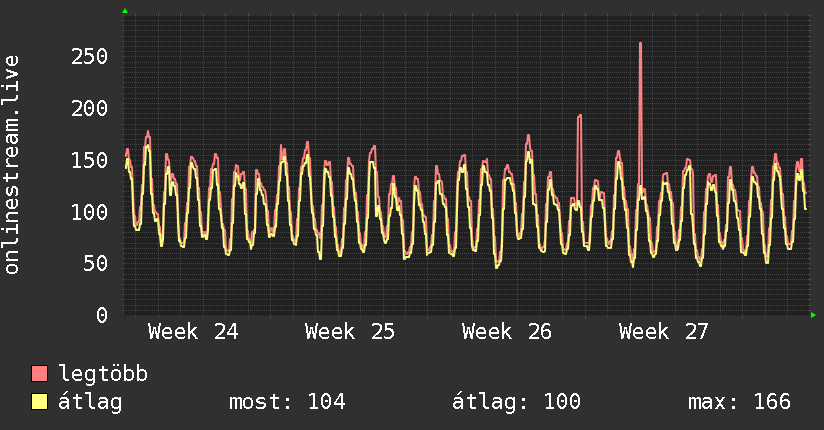Click the pink spike reaching near 200
Screen dimensions: 824x430
pos(579,158)
